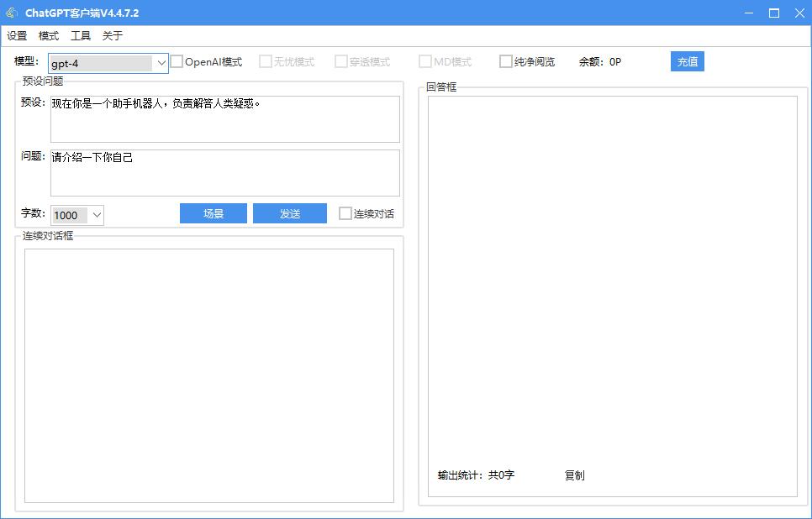Click the ChatGPT app icon in title bar
Viewport: 812px width, 519px height.
[x=12, y=13]
